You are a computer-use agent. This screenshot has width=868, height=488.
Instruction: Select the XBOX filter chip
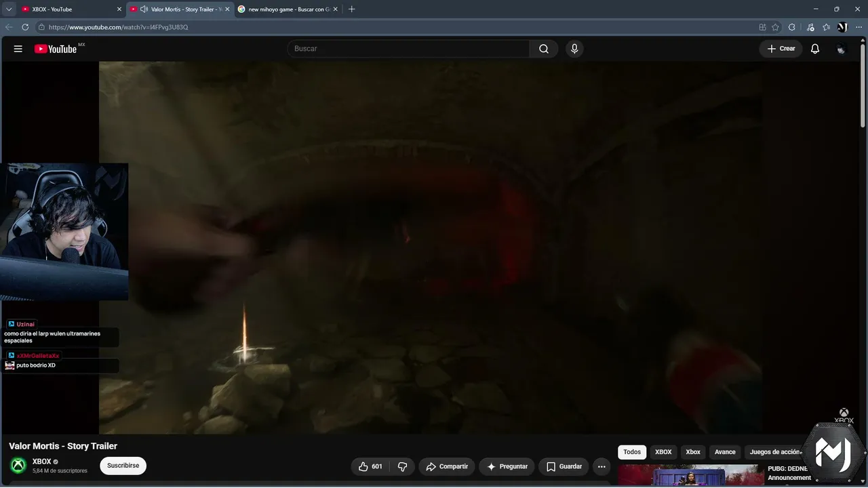pos(663,452)
